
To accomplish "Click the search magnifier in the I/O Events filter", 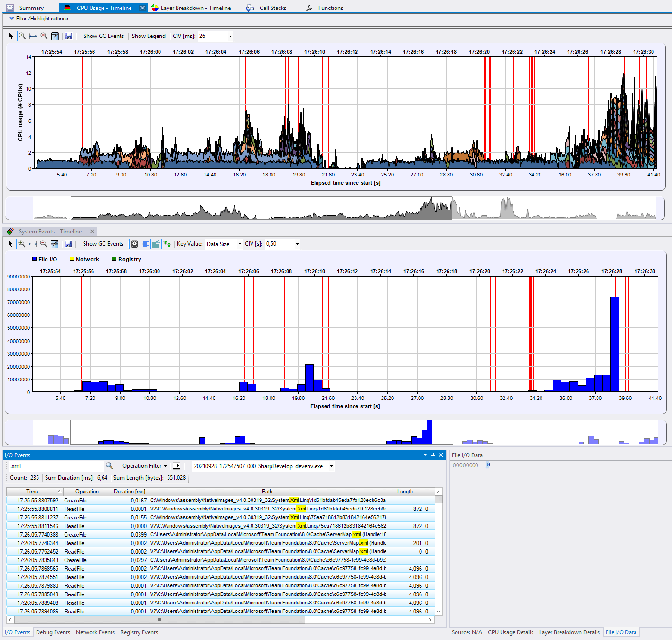I will (109, 465).
